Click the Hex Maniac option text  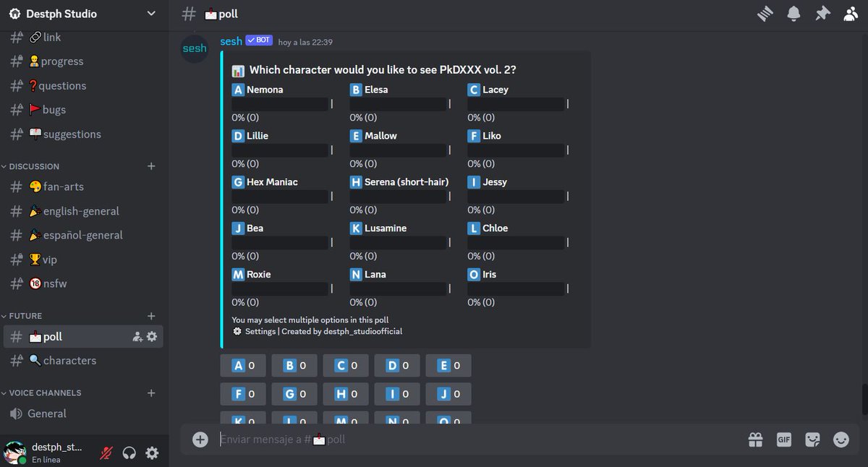click(x=272, y=182)
